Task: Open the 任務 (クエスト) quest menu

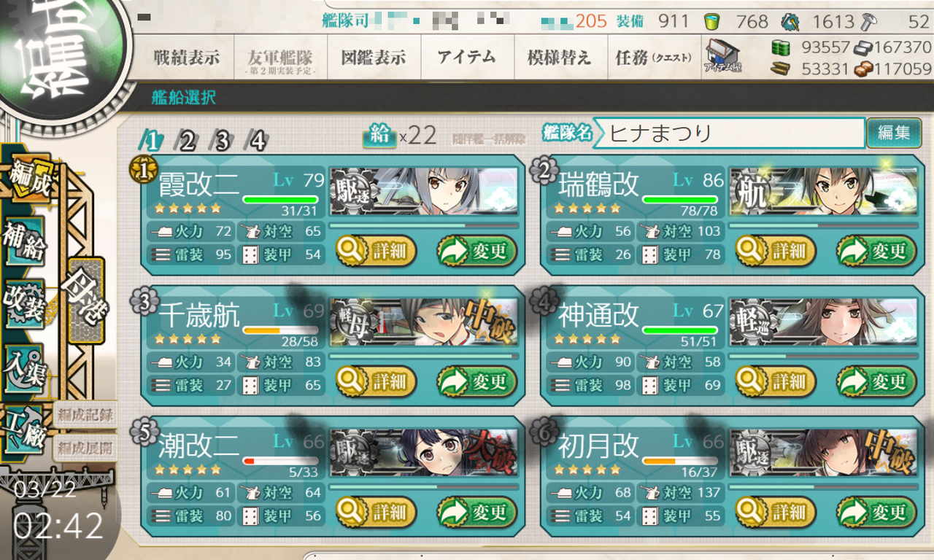Action: point(653,58)
